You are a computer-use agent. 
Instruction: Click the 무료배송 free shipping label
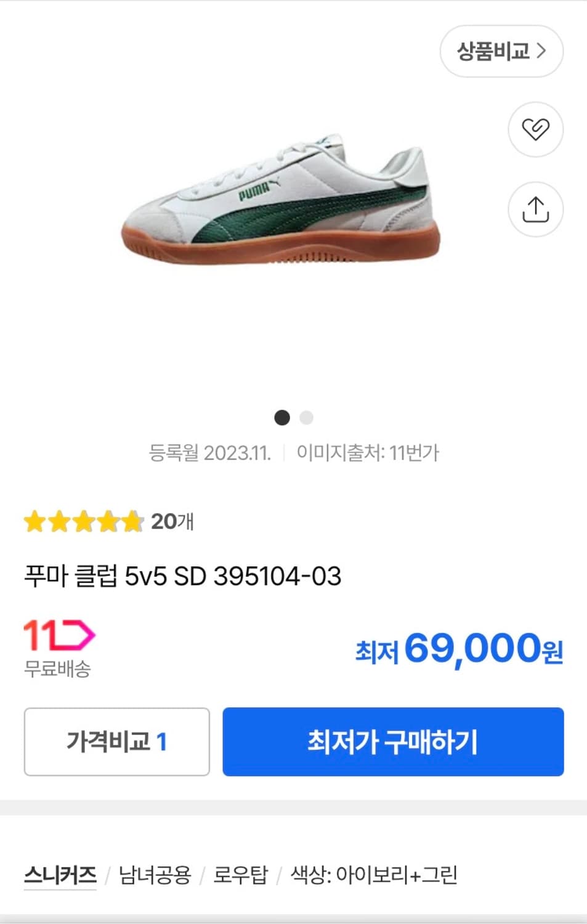(57, 668)
